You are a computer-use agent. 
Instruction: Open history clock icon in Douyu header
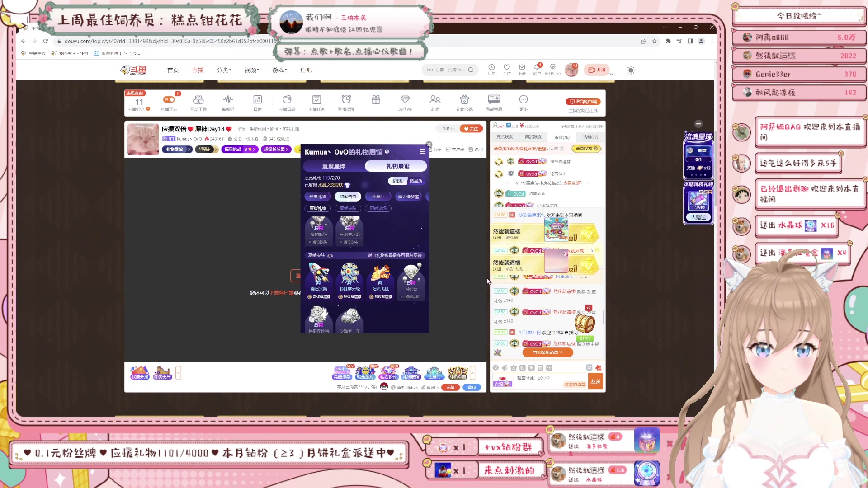(491, 67)
